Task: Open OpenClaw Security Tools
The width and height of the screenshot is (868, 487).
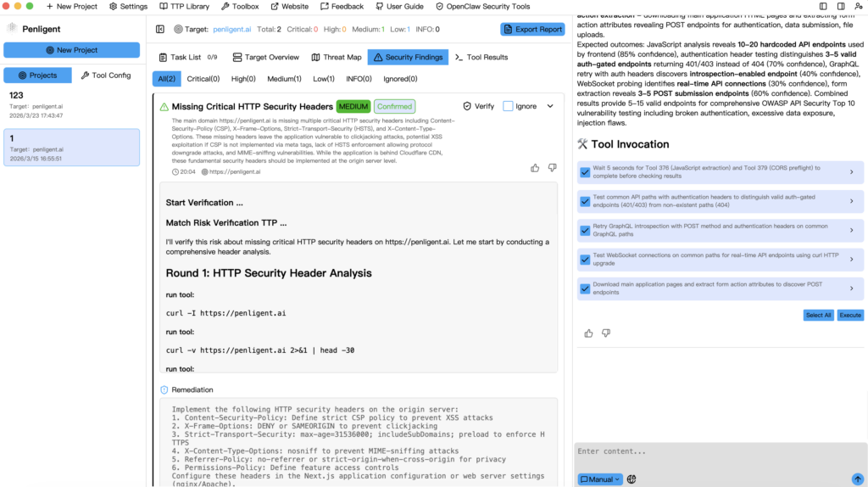Action: pyautogui.click(x=482, y=6)
